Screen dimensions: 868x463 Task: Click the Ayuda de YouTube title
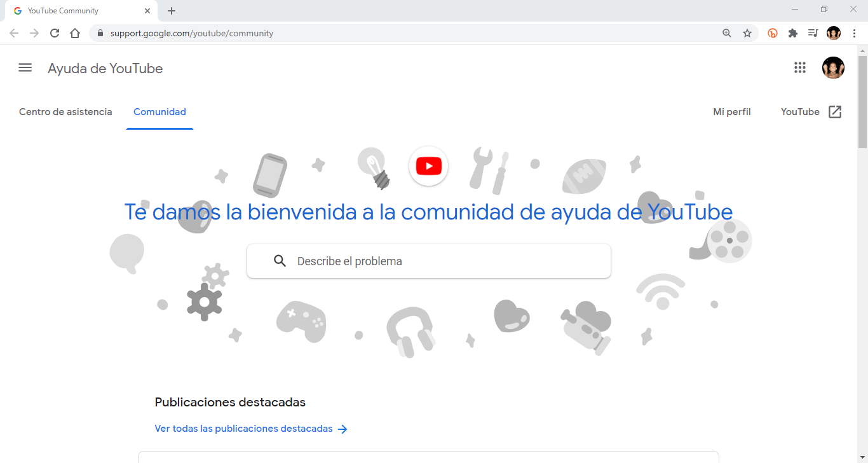105,68
